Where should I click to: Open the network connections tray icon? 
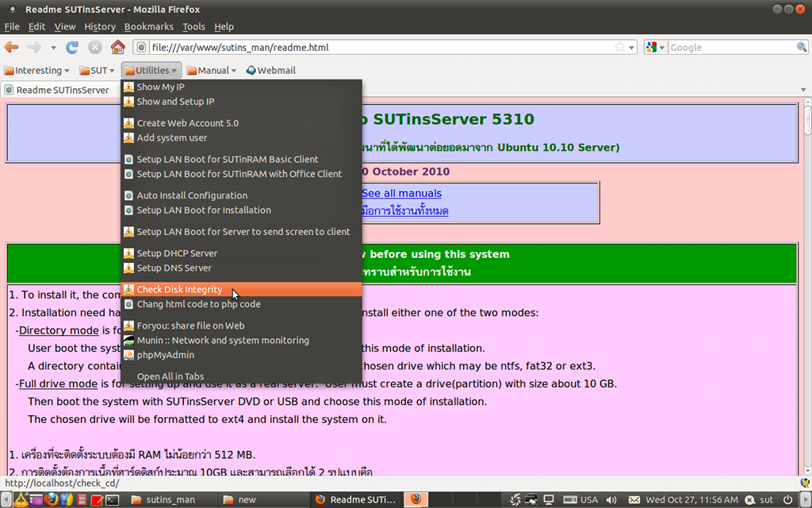point(531,500)
